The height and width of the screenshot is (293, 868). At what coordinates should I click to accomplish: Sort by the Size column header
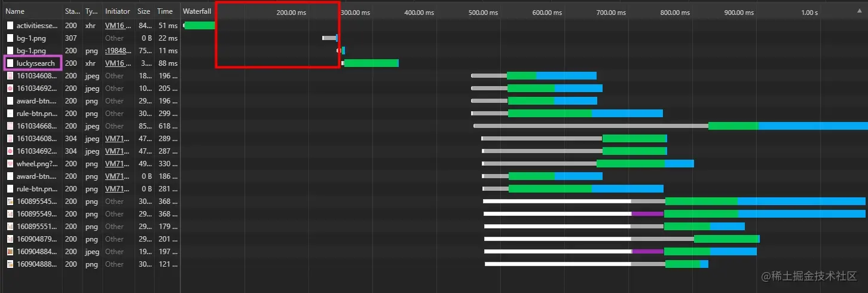(143, 11)
